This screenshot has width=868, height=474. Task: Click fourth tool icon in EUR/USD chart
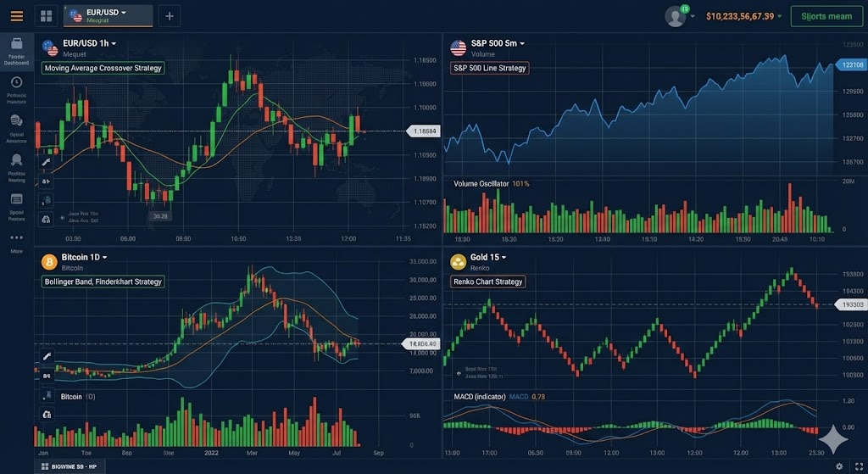[47, 220]
